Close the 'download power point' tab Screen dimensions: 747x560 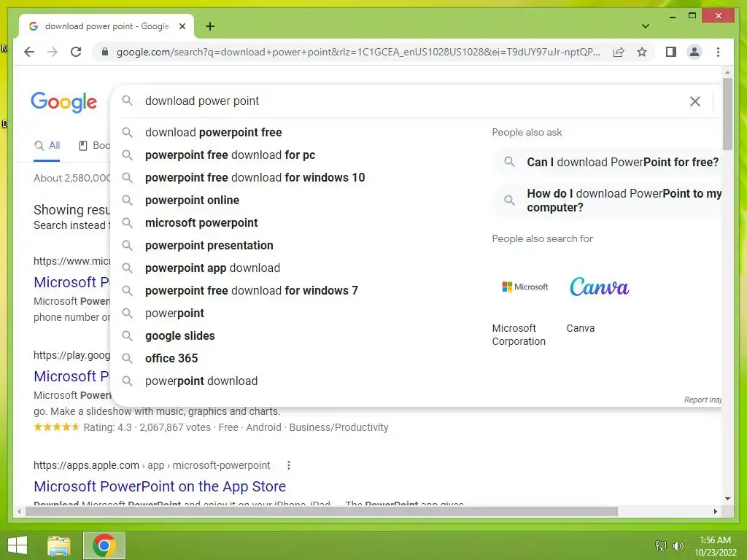click(x=182, y=26)
